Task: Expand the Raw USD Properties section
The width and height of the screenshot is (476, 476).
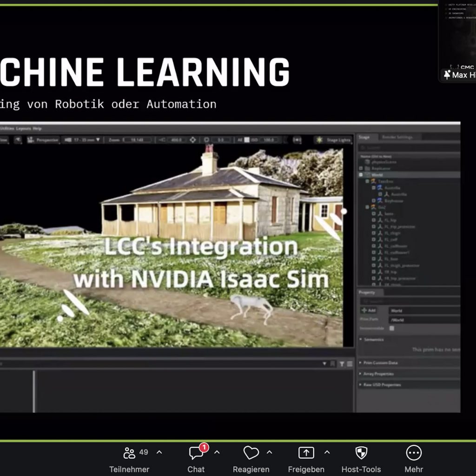Action: coord(361,385)
